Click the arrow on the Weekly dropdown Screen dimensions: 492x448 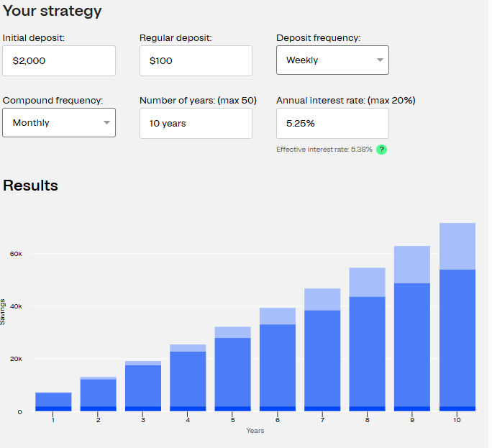[380, 60]
